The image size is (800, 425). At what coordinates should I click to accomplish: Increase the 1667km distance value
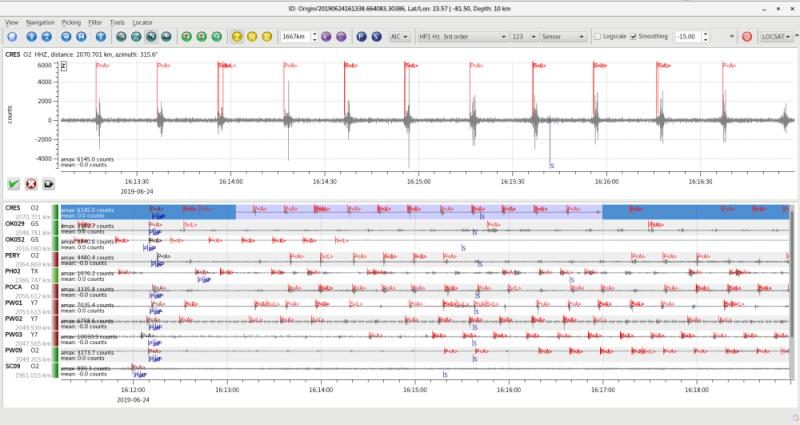(314, 34)
